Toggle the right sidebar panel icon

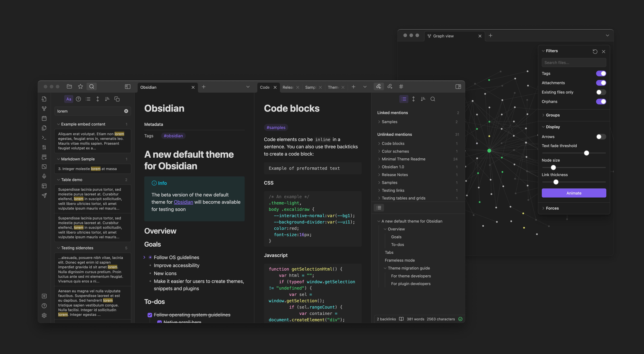click(458, 86)
